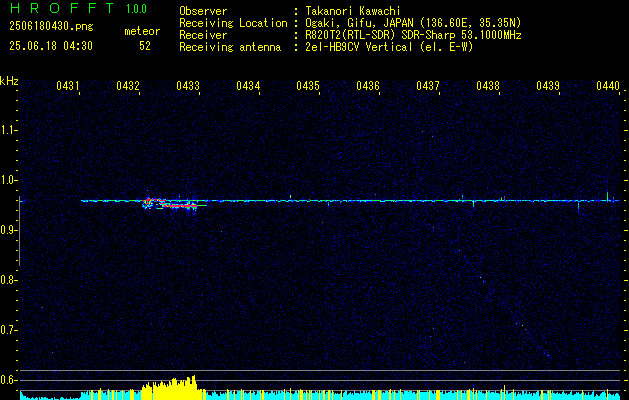Click the 1.0 kHz axis label
Image resolution: width=629 pixels, height=400 pixels.
pyautogui.click(x=8, y=180)
